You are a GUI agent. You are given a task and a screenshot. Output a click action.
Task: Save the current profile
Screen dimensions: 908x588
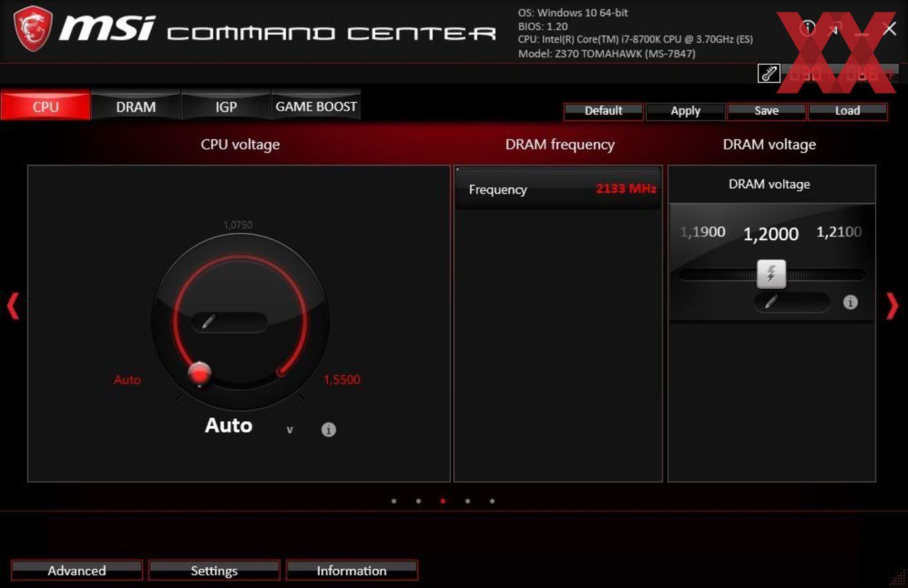click(x=766, y=111)
